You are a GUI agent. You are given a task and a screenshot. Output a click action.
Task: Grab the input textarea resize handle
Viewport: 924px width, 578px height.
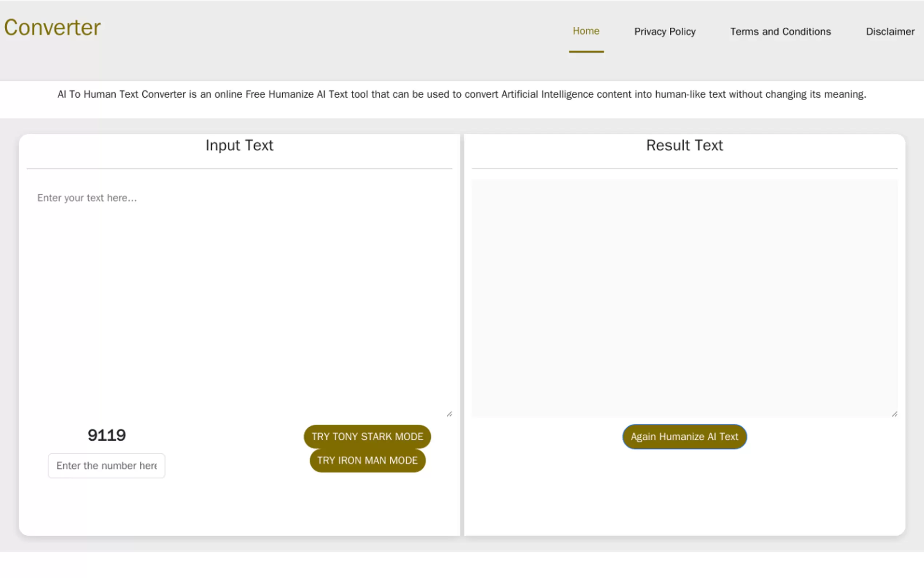click(449, 414)
